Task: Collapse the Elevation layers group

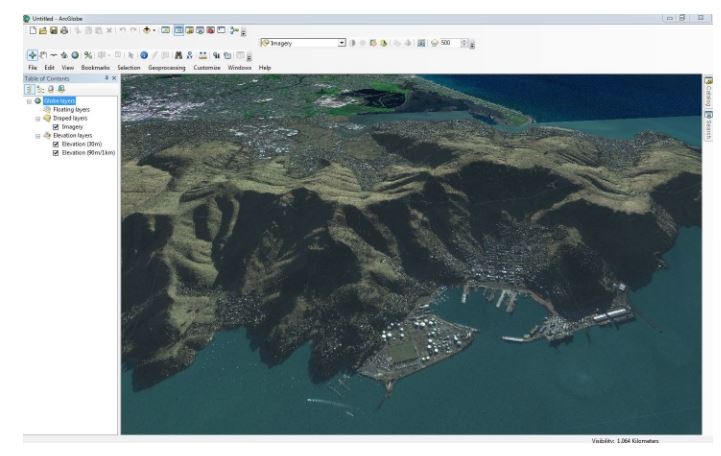Action: (x=38, y=136)
